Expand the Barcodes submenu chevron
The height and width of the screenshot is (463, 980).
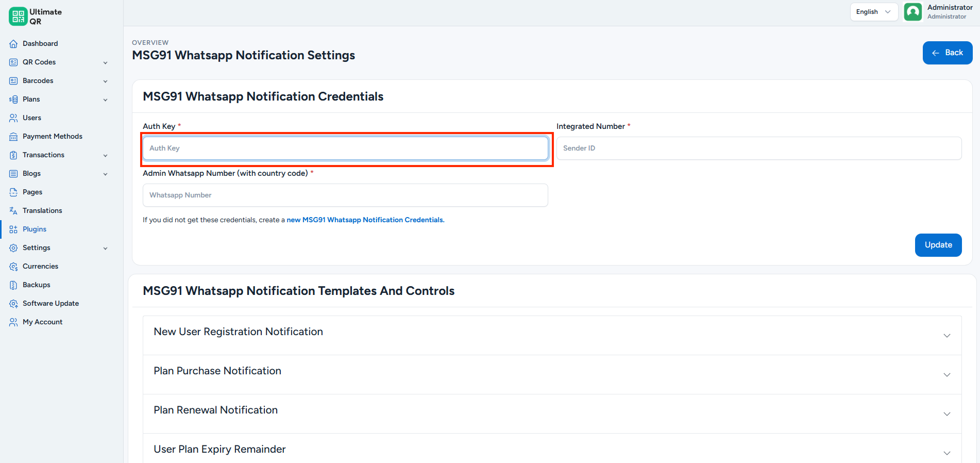pyautogui.click(x=105, y=81)
